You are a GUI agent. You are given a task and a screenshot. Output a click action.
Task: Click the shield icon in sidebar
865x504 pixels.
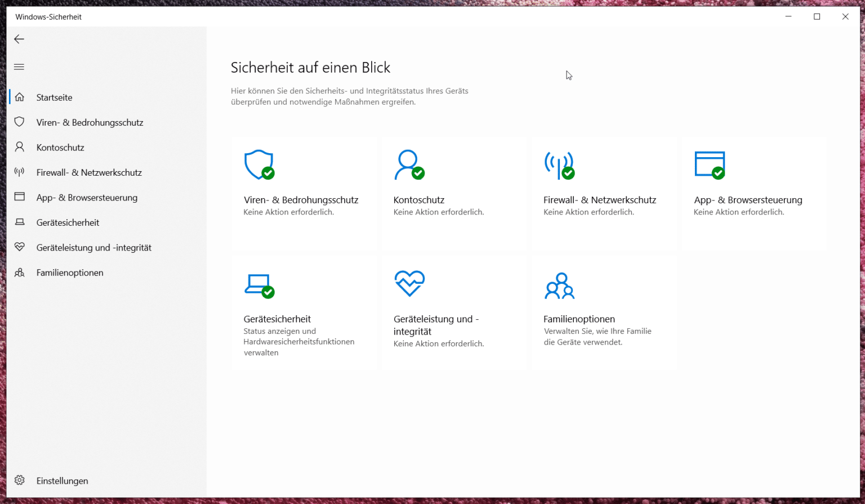(20, 122)
